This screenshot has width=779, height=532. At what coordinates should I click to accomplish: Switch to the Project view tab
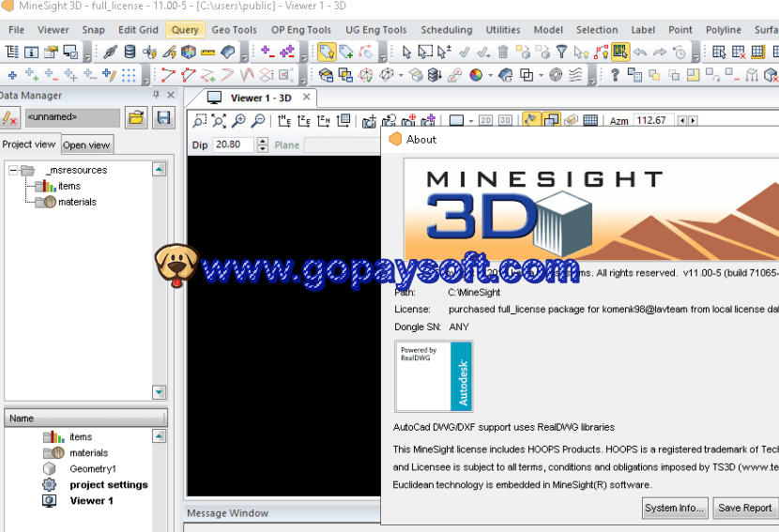[x=29, y=144]
